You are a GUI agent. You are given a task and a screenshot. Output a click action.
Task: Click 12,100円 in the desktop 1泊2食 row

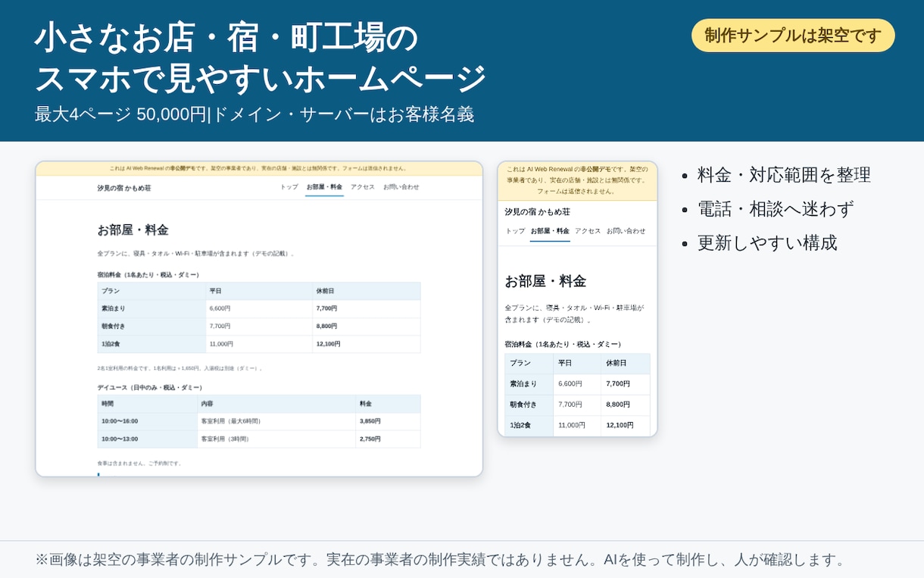[328, 344]
